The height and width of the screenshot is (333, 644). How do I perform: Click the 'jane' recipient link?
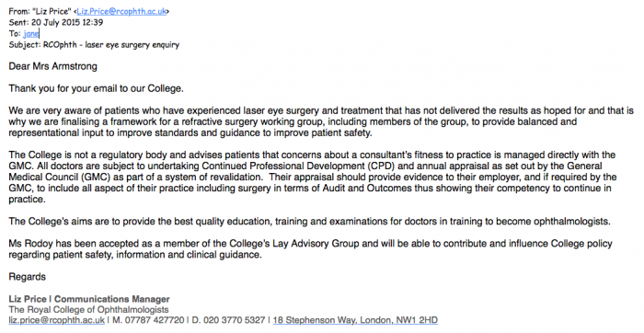(30, 34)
